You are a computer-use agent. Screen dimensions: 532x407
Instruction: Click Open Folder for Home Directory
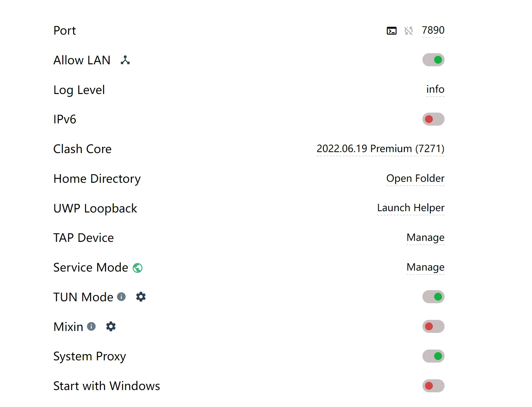415,179
